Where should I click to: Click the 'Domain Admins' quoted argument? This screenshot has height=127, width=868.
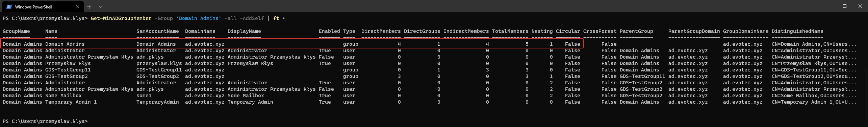[199, 18]
